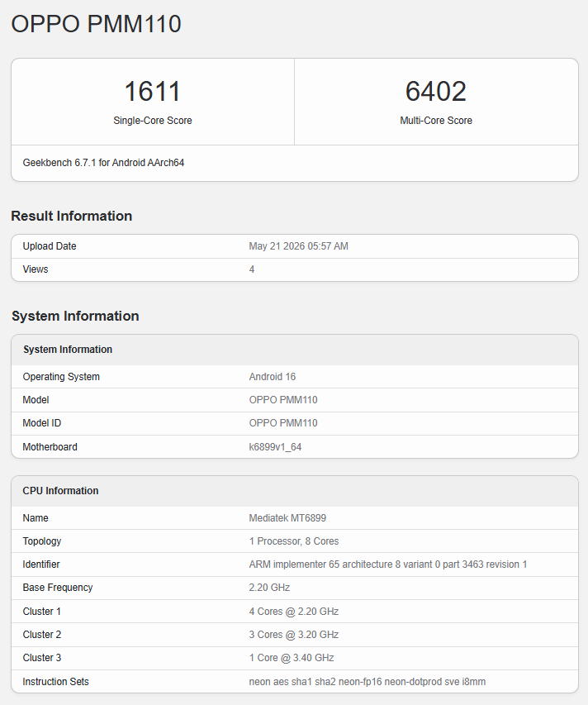Click the Upload Date row label

[50, 246]
